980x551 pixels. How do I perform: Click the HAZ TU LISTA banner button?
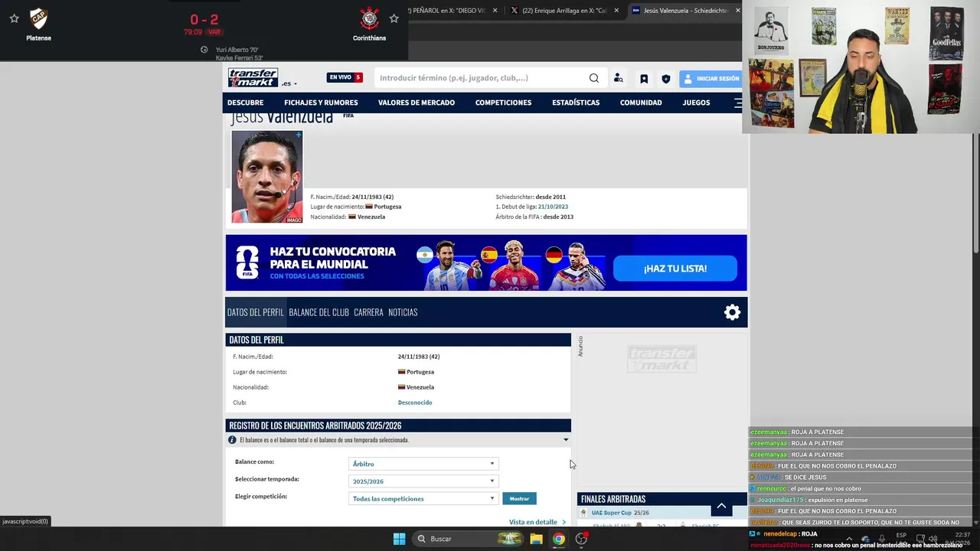coord(675,269)
